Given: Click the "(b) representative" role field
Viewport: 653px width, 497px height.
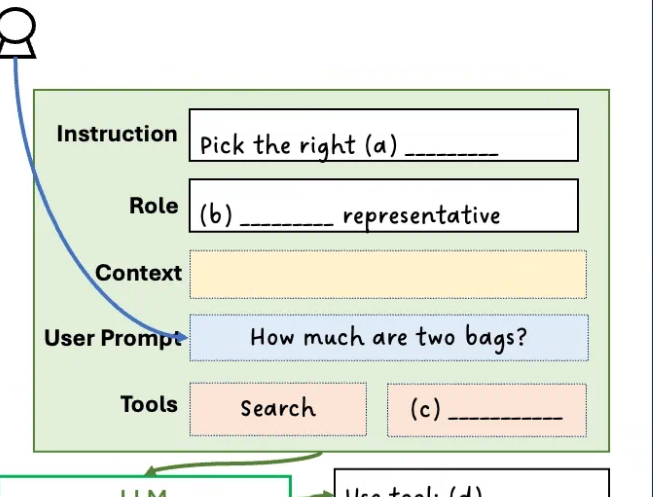Looking at the screenshot, I should 383,205.
